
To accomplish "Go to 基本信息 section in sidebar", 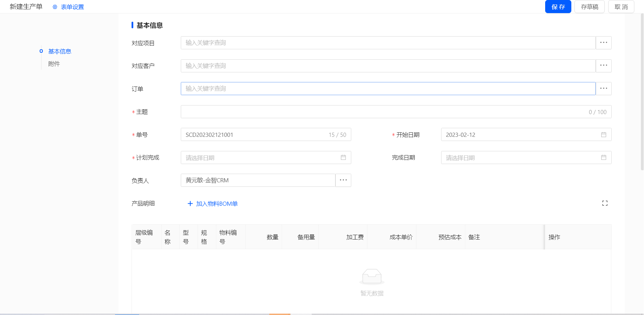I will (x=60, y=51).
